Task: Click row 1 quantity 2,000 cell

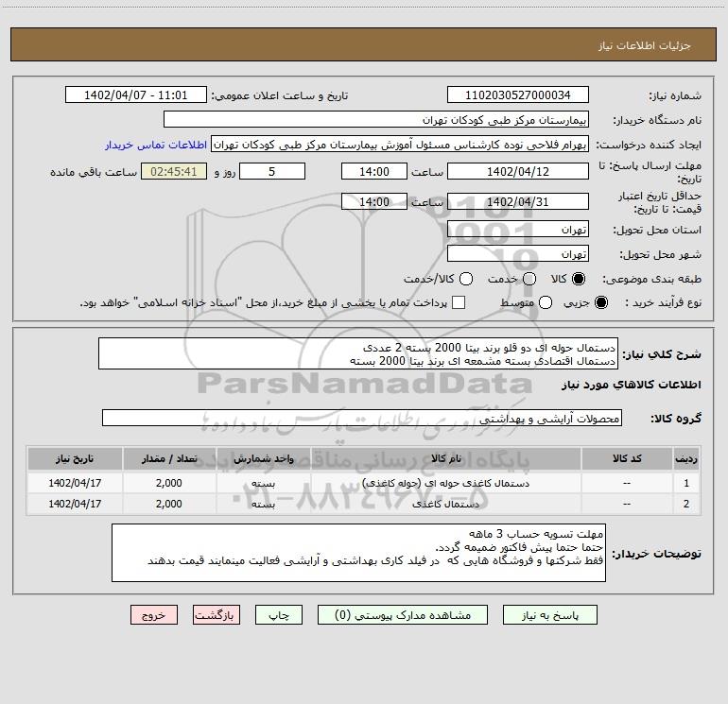Action: (x=169, y=483)
